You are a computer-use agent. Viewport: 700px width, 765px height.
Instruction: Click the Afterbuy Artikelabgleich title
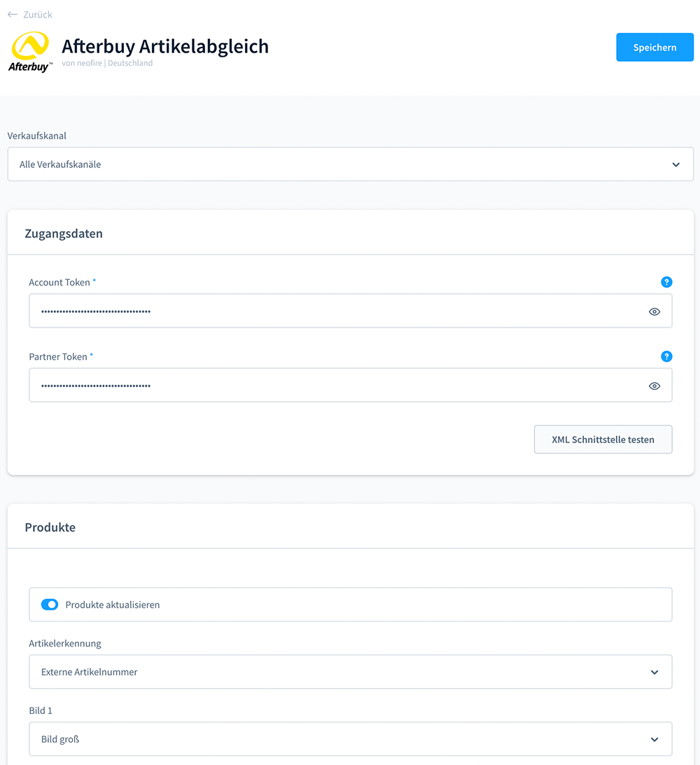click(165, 46)
